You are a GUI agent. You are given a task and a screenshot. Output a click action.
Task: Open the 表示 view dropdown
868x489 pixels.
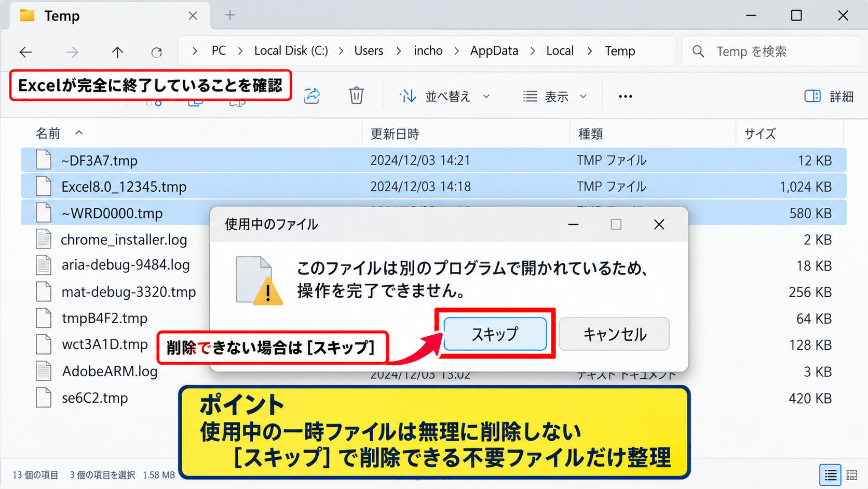pos(554,96)
